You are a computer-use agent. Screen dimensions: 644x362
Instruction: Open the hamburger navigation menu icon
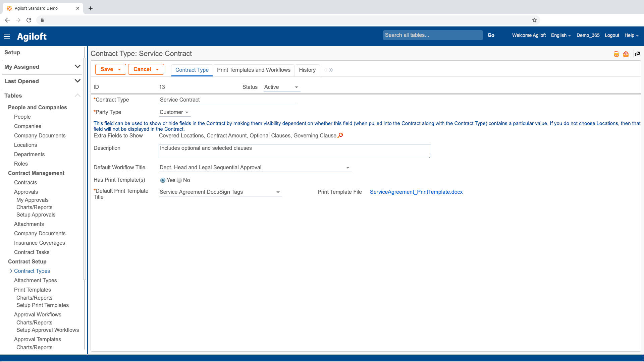tap(7, 36)
